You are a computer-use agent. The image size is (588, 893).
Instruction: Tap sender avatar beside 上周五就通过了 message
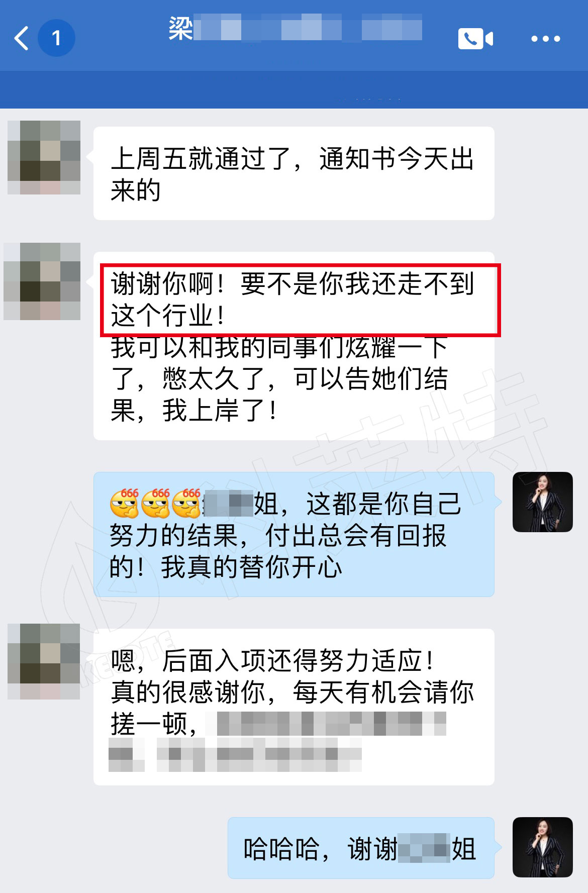pyautogui.click(x=44, y=157)
